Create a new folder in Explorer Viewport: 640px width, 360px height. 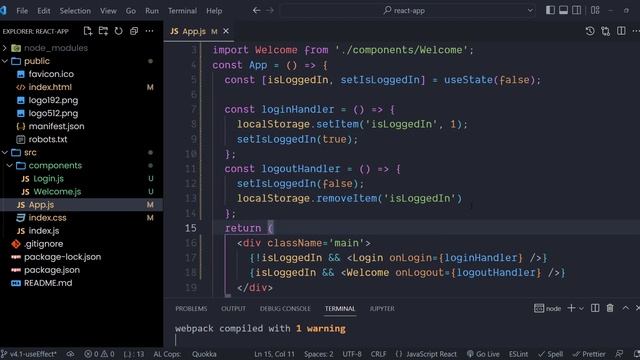103,31
